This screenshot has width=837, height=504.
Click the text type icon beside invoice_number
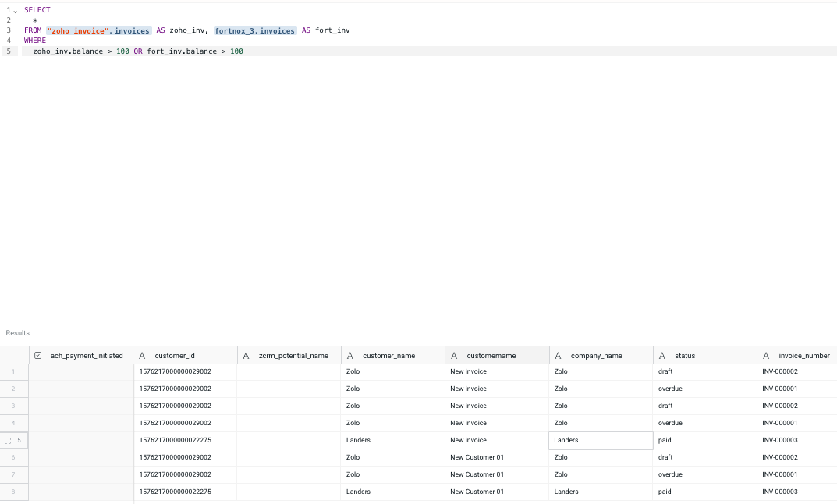(x=766, y=356)
